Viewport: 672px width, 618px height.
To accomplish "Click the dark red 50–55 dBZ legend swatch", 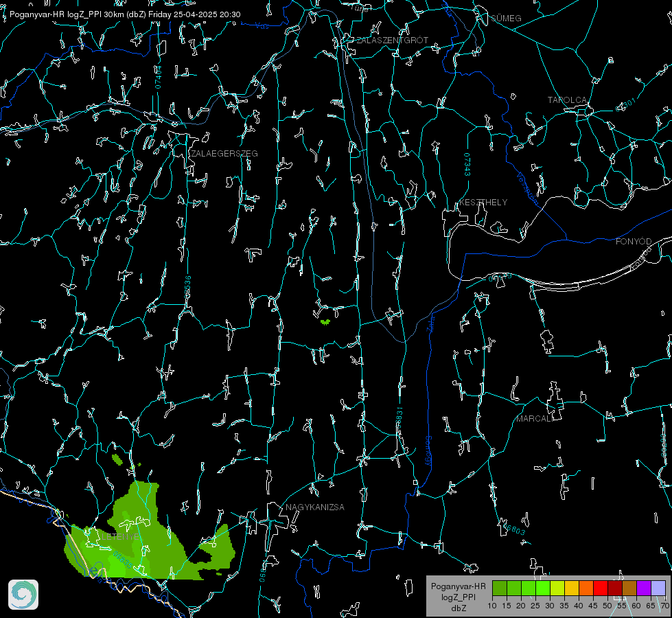I will pyautogui.click(x=615, y=588).
